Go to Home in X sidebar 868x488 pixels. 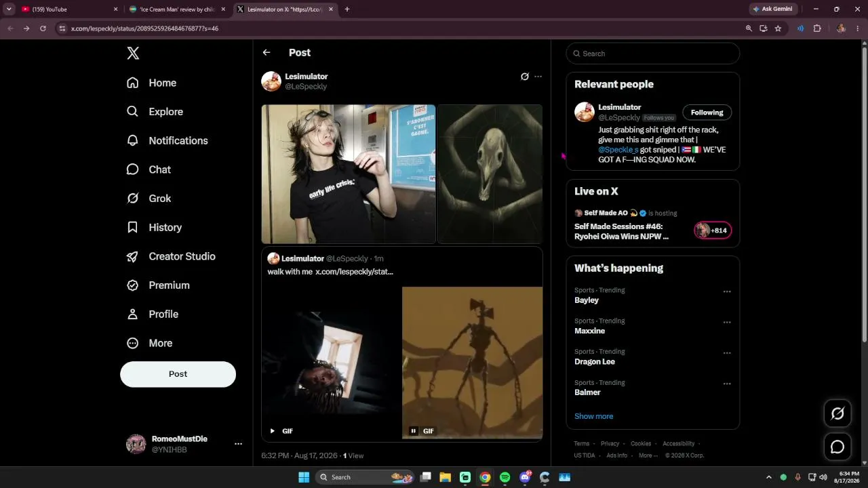coord(151,83)
